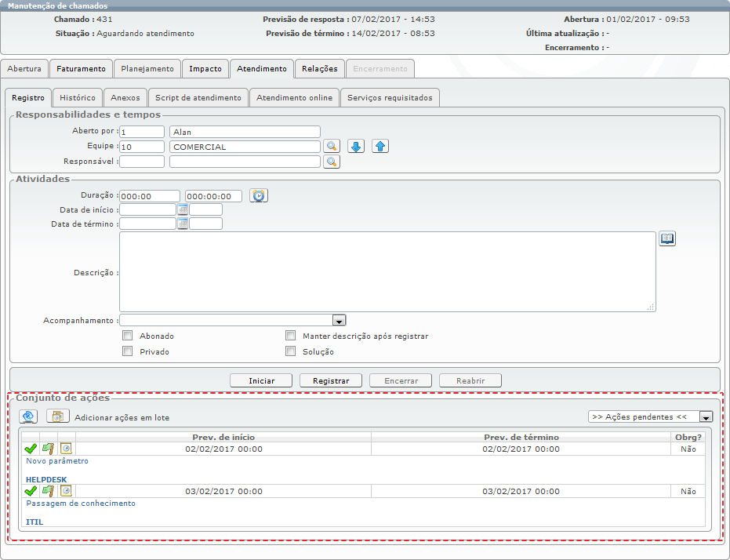Enable the Abonado checkbox

point(128,336)
